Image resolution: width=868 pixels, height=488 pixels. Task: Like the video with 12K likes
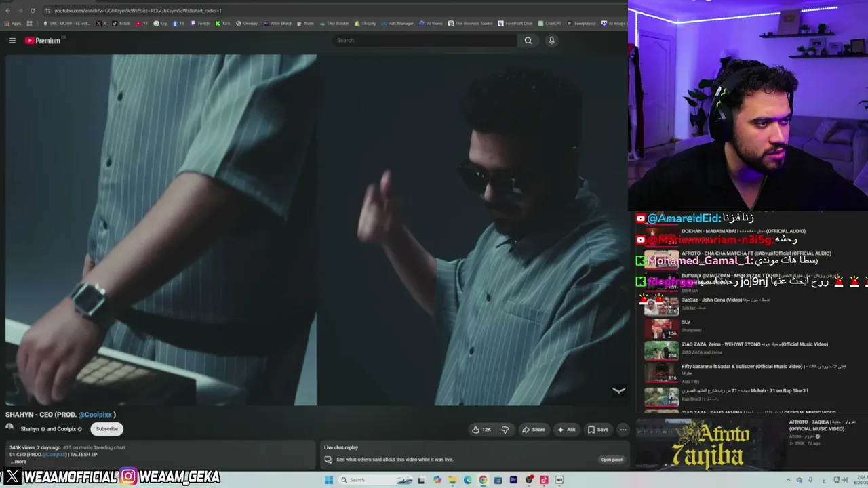pos(481,430)
